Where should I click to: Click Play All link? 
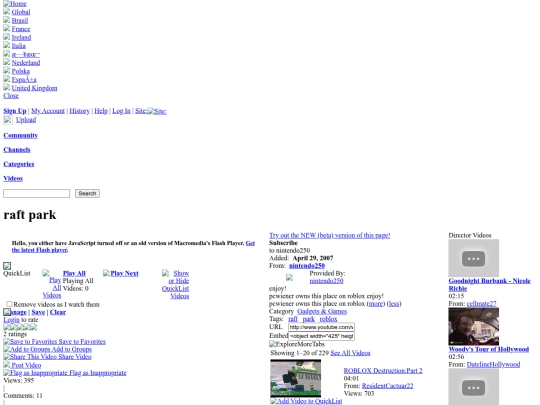tap(74, 273)
